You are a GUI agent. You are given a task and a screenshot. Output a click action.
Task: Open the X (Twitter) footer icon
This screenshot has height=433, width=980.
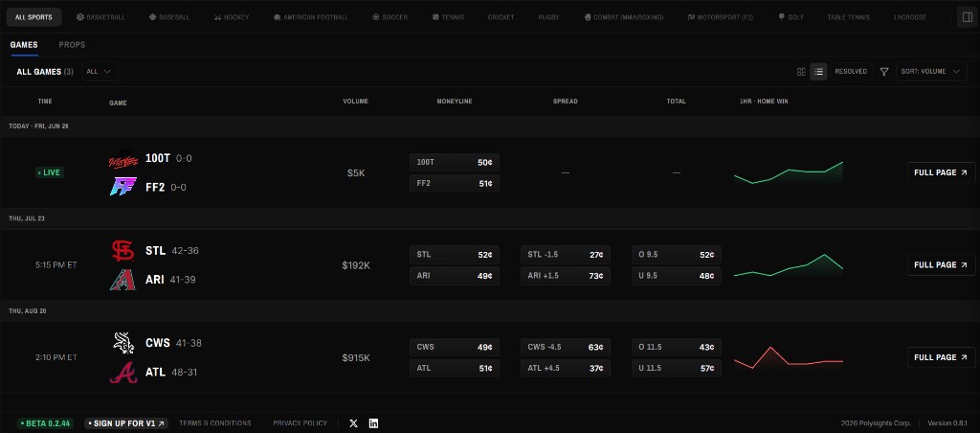click(354, 423)
